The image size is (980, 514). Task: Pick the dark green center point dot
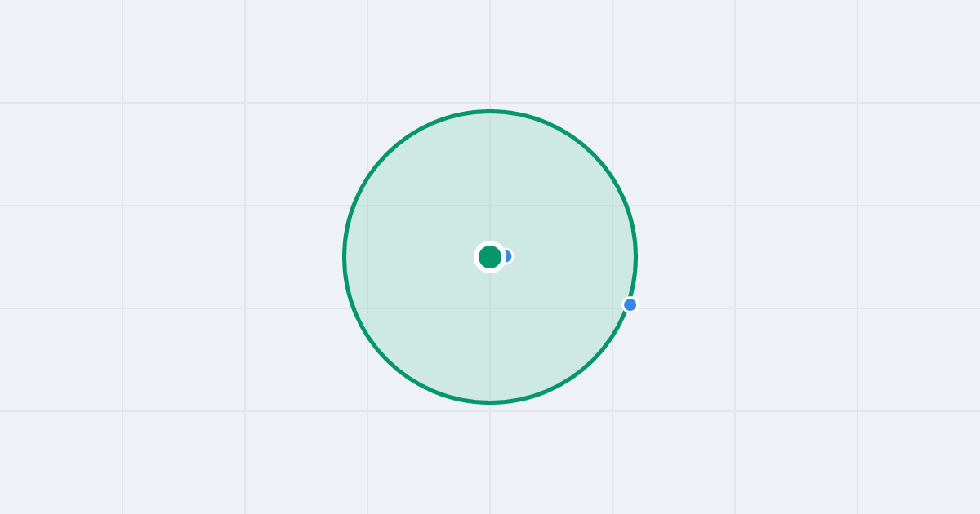coord(490,257)
